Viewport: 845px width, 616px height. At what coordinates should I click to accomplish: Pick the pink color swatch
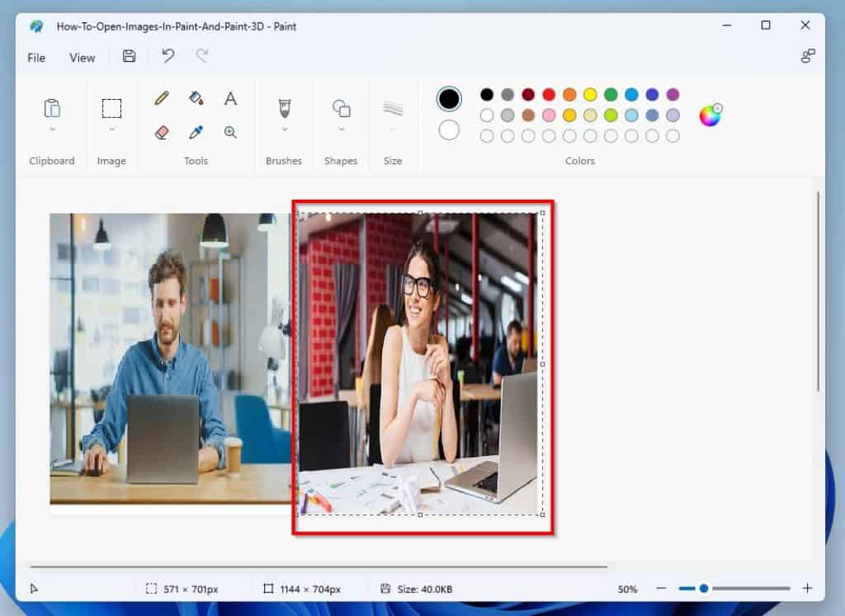[x=549, y=115]
